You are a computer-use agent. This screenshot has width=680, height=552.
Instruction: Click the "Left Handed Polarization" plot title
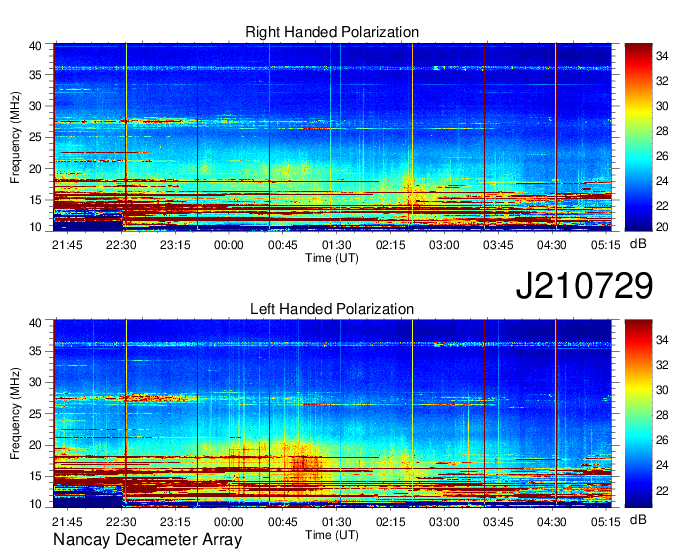[x=332, y=309]
